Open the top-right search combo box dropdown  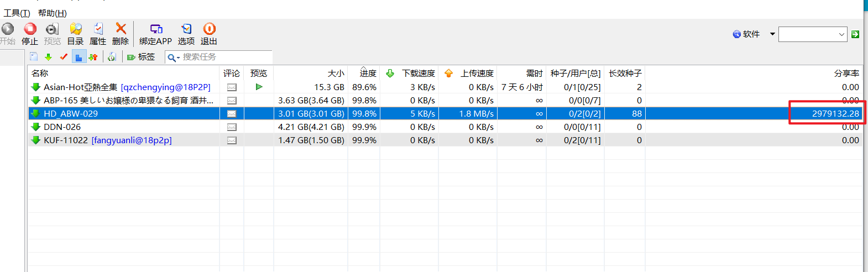pos(841,34)
